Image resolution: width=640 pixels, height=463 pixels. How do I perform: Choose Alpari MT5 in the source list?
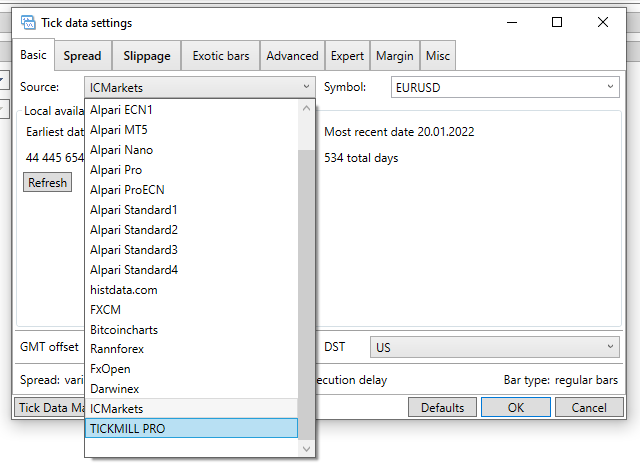[191, 130]
